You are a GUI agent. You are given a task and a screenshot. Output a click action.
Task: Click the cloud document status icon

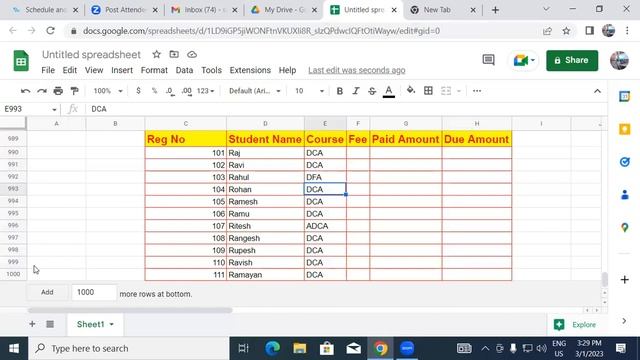192,54
